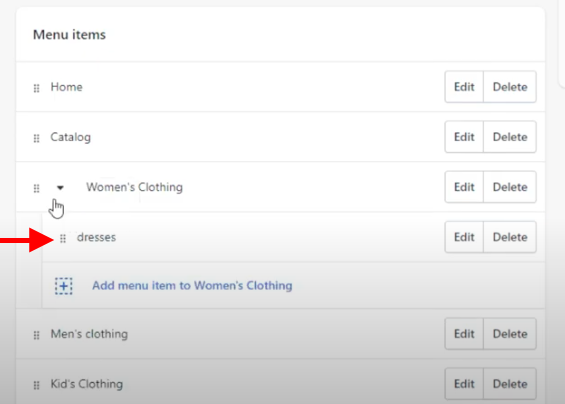Click the Menu items heading
The image size is (565, 404).
click(69, 35)
